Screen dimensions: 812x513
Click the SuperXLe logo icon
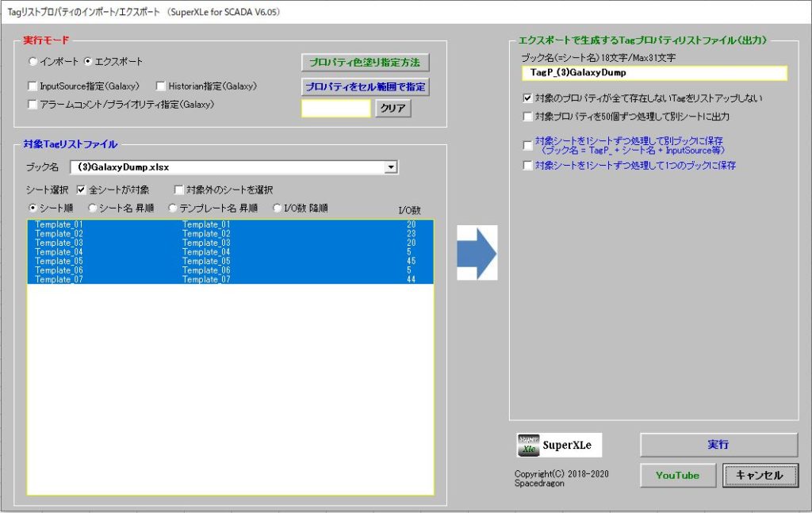point(528,445)
